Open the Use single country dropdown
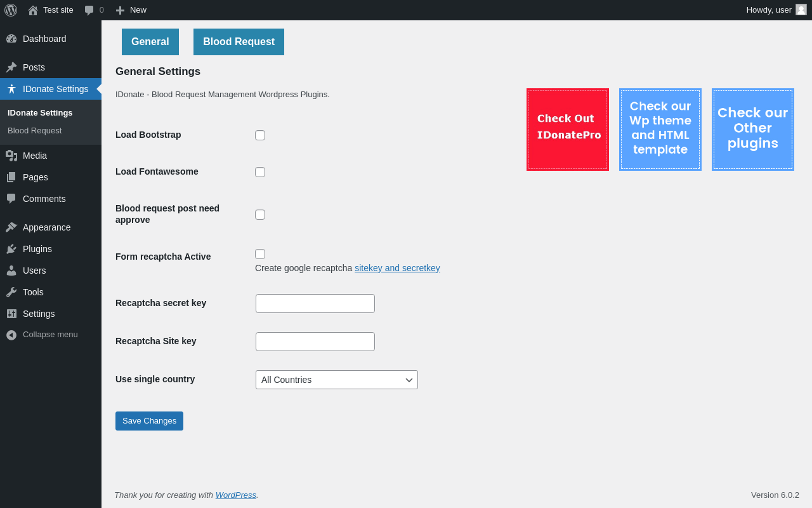Viewport: 812px width, 508px height. 337,380
